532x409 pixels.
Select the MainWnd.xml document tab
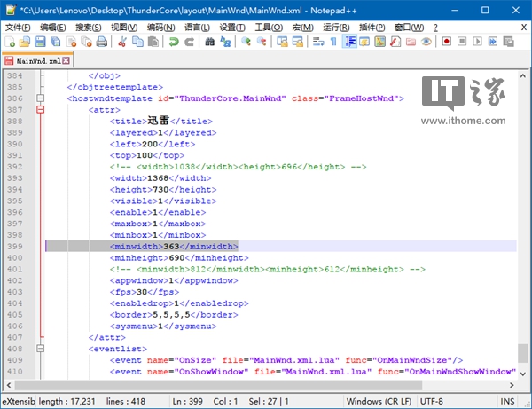[37, 60]
